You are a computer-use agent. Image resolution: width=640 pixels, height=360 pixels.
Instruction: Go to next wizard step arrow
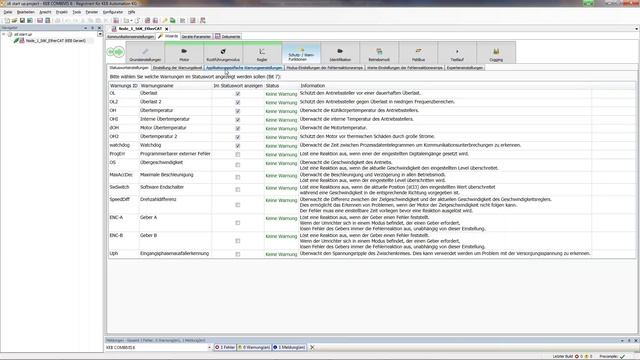coord(119,52)
